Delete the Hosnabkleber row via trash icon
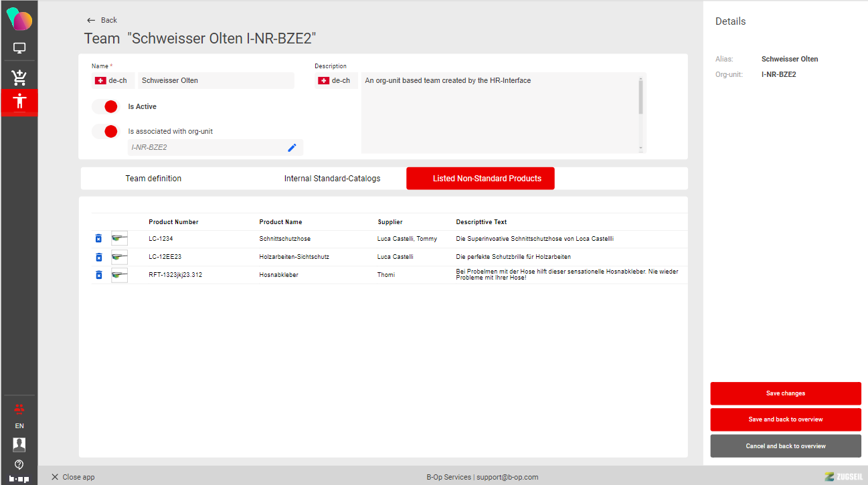Screen dimensions: 868x485 (x=98, y=275)
